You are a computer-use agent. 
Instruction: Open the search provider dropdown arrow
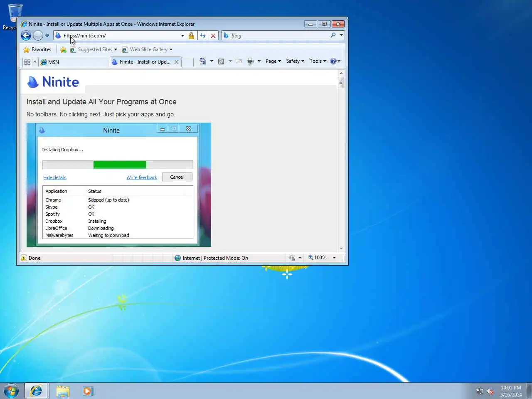coord(341,35)
